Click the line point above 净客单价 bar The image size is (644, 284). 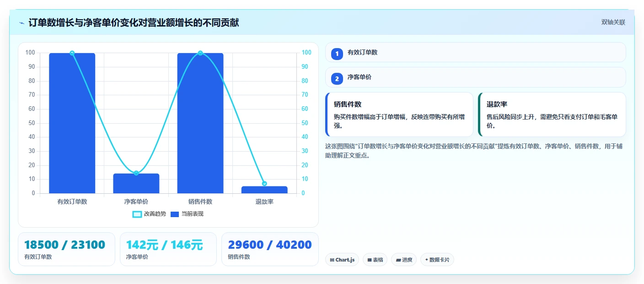136,173
